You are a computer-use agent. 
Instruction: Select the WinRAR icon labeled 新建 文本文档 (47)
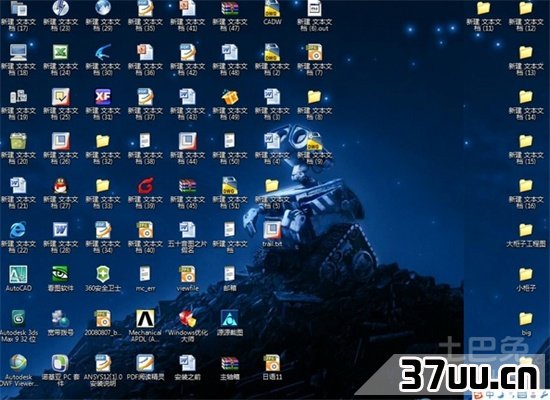pos(230,8)
